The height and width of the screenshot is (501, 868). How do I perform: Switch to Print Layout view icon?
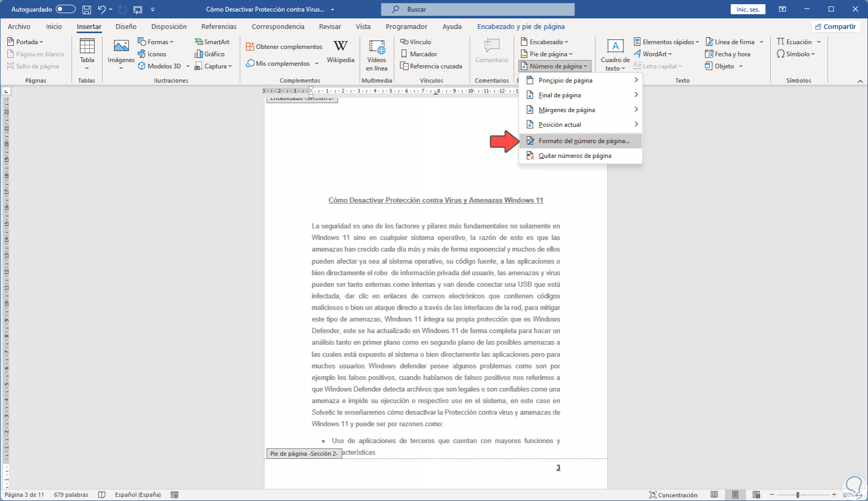(735, 495)
